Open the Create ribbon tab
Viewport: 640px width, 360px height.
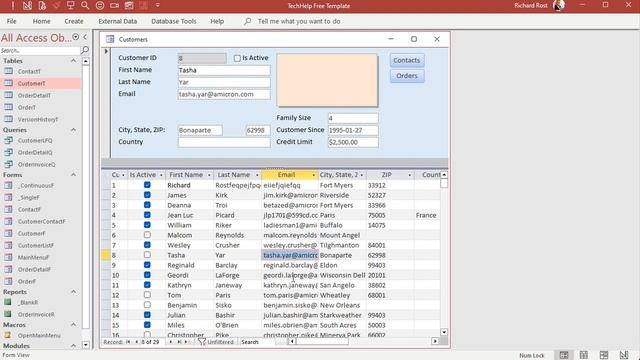coord(73,21)
